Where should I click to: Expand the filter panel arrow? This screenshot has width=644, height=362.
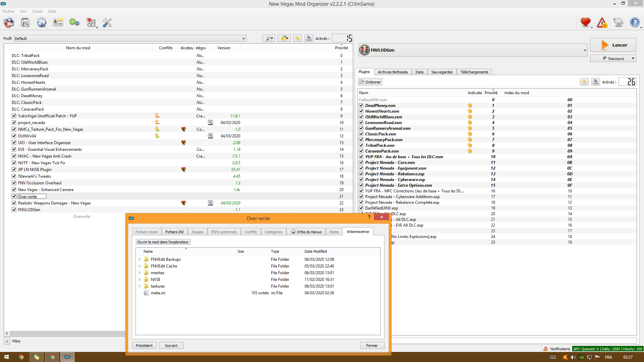click(7, 341)
